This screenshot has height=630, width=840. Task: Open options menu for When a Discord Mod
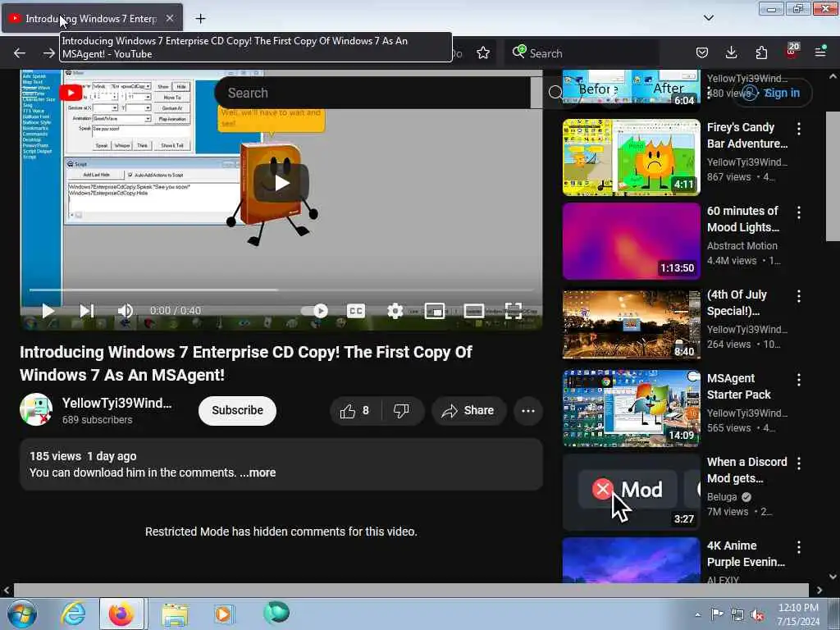tap(799, 463)
